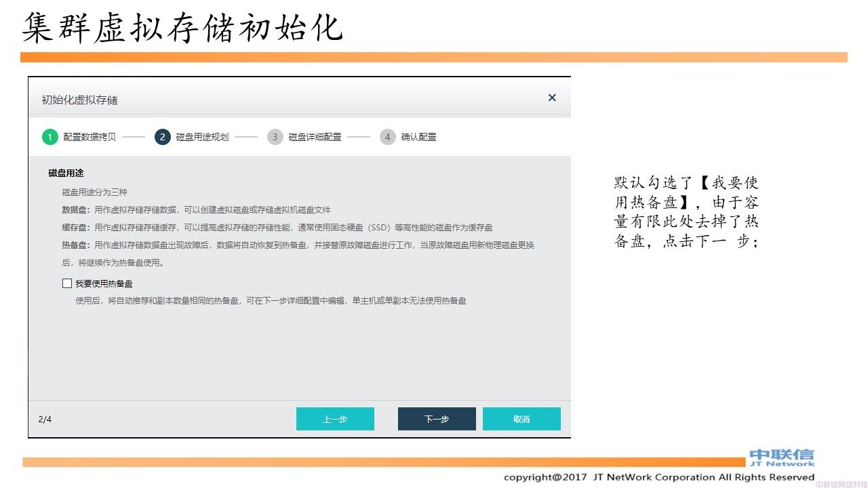
Task: Enable the 我要使用热备盘 checkbox
Action: 66,283
